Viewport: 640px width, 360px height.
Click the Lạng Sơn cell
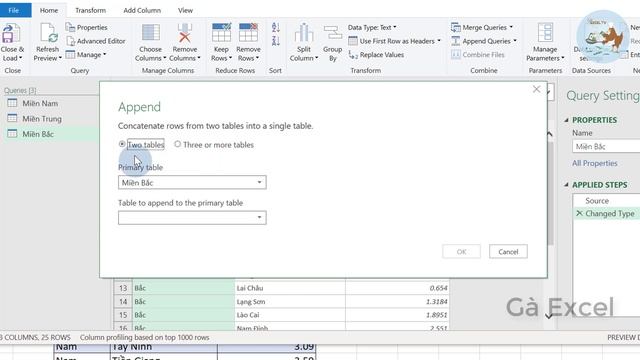click(290, 302)
